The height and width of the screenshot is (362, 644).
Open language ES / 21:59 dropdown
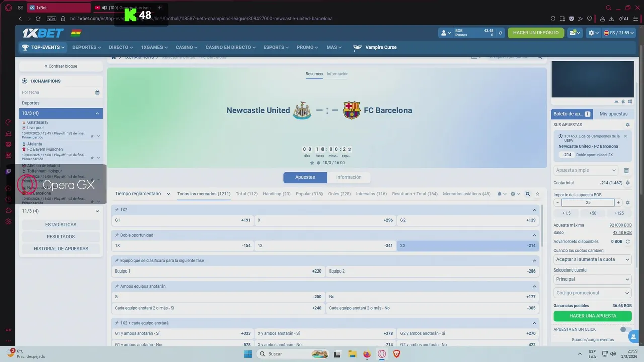pos(619,33)
